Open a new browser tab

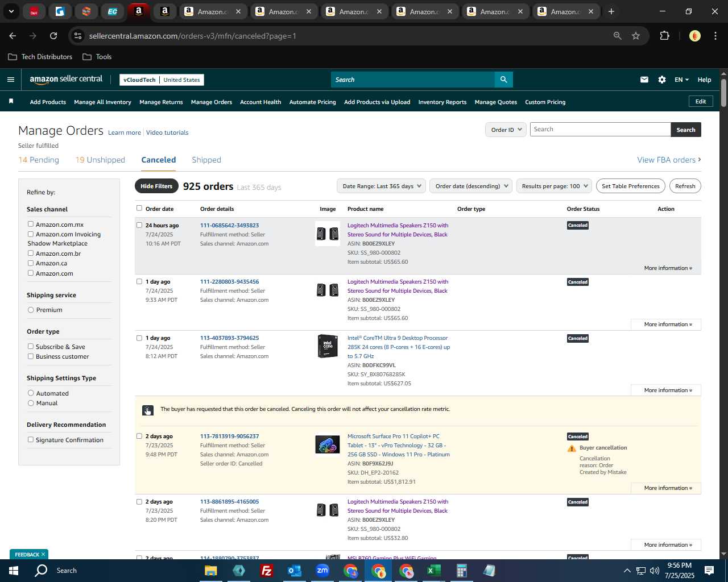(x=611, y=11)
